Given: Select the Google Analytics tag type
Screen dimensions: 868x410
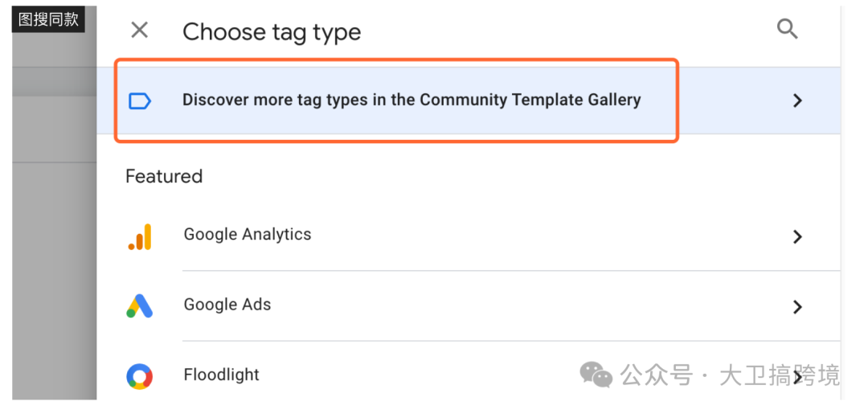Looking at the screenshot, I should (248, 235).
